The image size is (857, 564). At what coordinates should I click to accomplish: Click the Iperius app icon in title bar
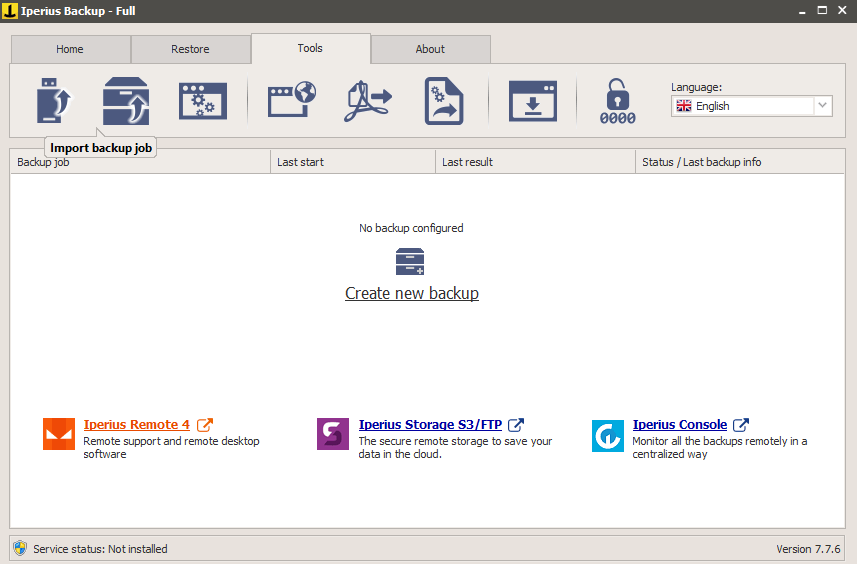coord(9,11)
